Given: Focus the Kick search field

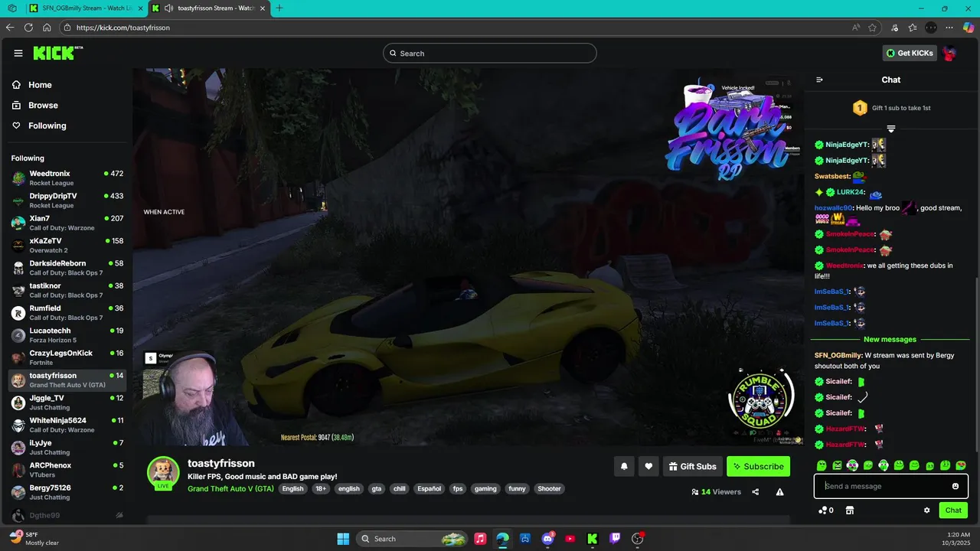Looking at the screenshot, I should 490,53.
